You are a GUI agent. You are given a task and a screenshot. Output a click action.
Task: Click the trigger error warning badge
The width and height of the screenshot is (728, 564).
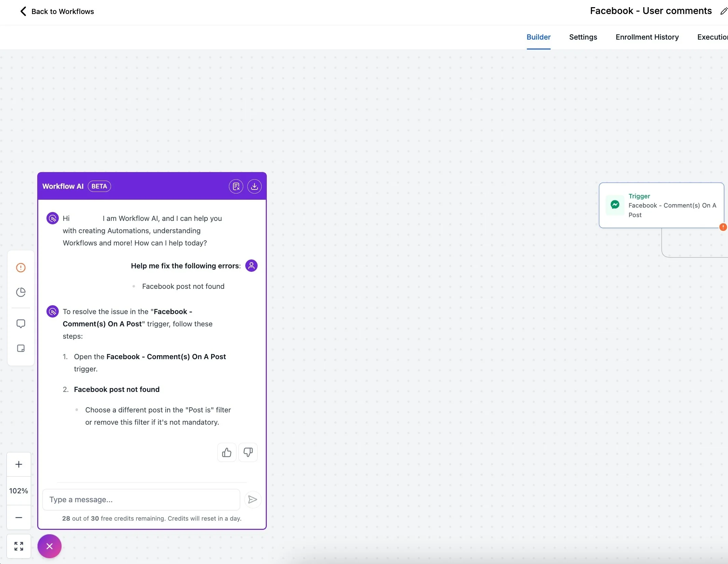pyautogui.click(x=723, y=227)
